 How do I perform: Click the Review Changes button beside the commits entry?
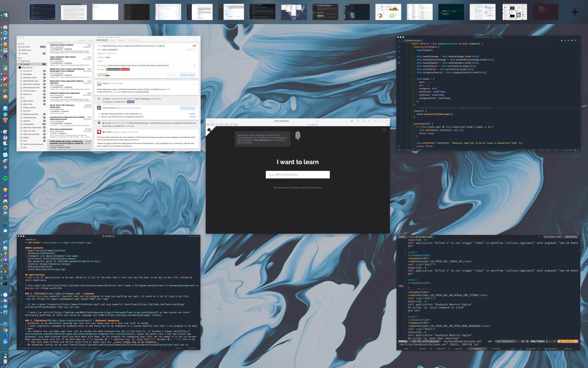[188, 108]
